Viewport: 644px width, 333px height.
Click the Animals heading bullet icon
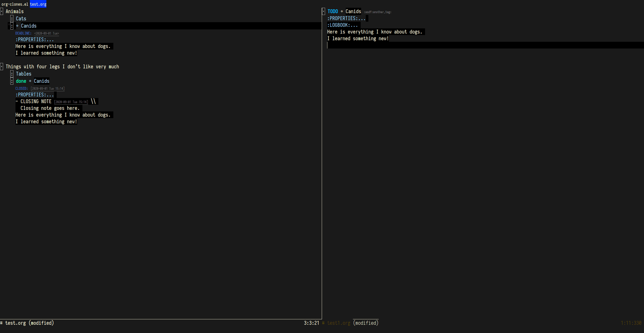click(x=2, y=11)
